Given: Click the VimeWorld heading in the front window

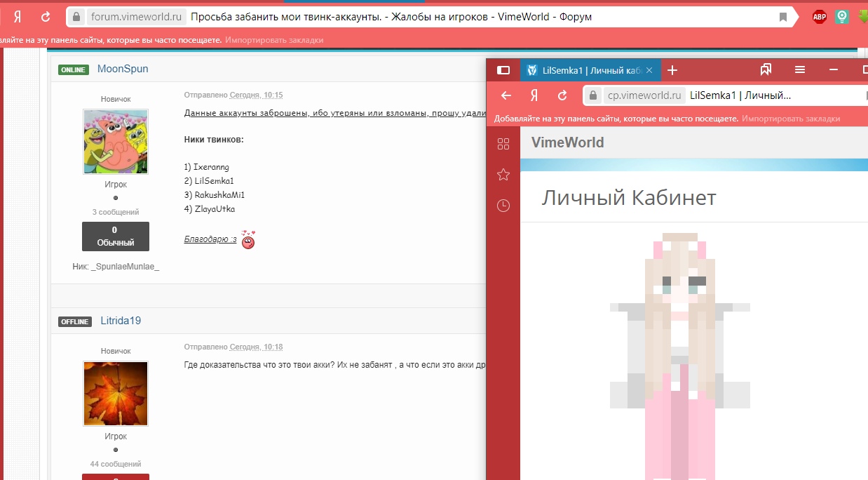Looking at the screenshot, I should pyautogui.click(x=567, y=142).
